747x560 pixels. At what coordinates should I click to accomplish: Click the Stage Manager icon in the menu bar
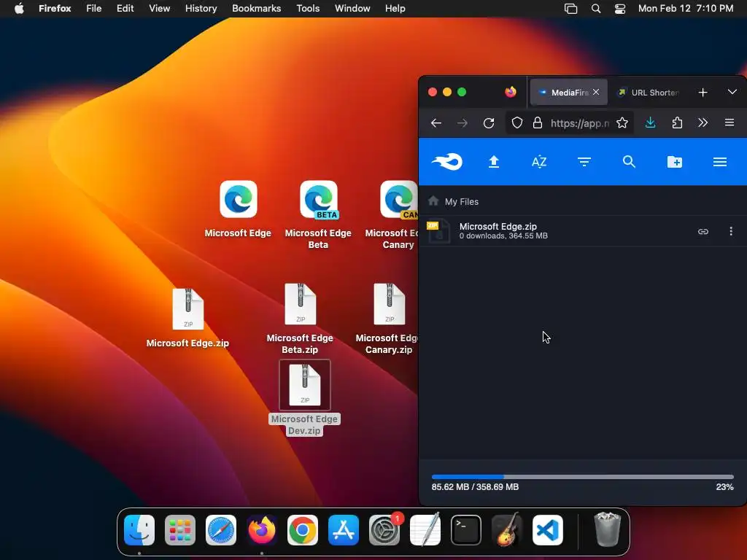(570, 9)
